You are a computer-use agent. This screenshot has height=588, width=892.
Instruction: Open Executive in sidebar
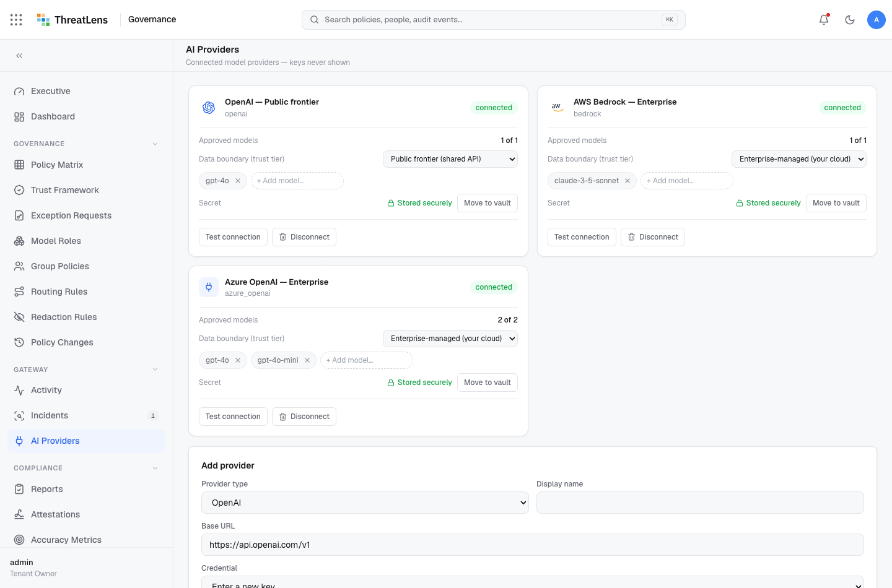(87, 91)
